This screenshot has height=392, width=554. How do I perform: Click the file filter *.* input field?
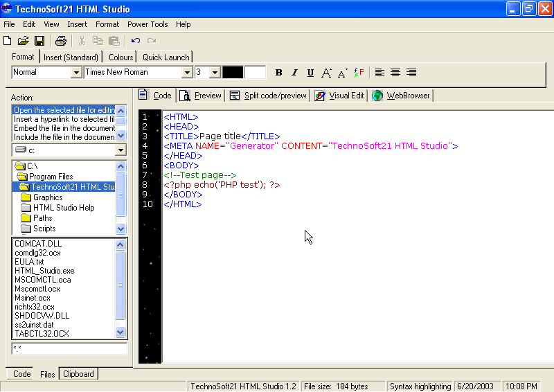(x=69, y=348)
